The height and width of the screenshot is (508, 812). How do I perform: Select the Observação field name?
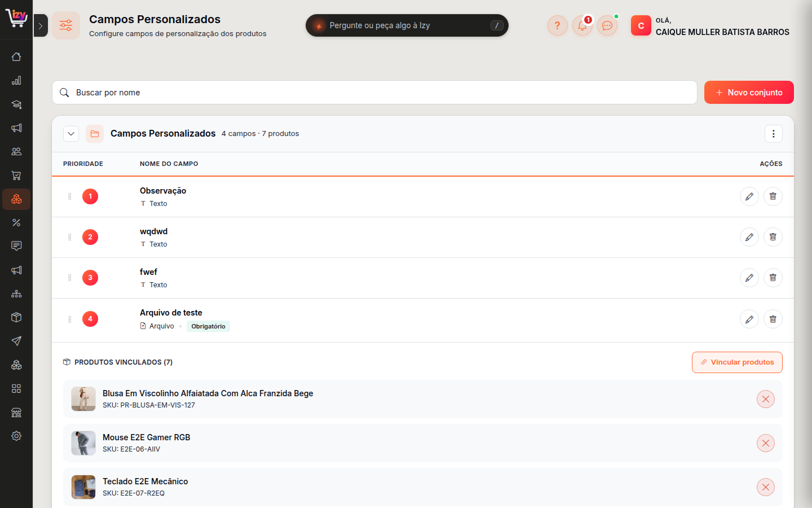point(163,191)
